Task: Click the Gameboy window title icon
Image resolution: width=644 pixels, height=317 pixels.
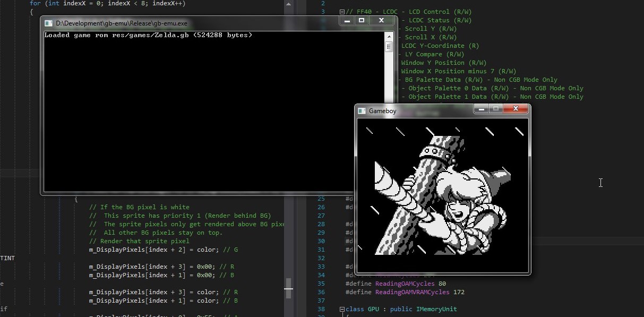Action: coord(362,111)
